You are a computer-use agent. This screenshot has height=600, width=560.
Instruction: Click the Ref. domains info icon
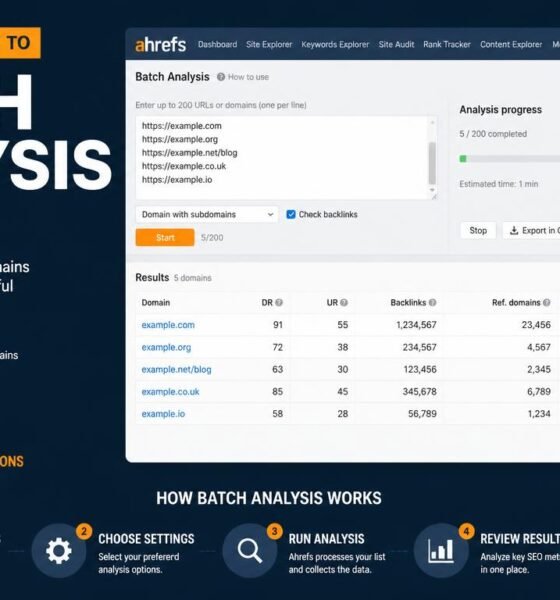[x=547, y=302]
